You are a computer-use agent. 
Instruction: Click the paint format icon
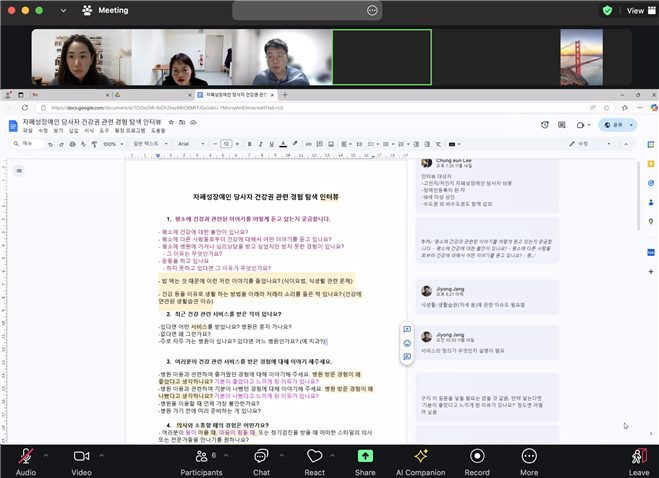[x=94, y=144]
